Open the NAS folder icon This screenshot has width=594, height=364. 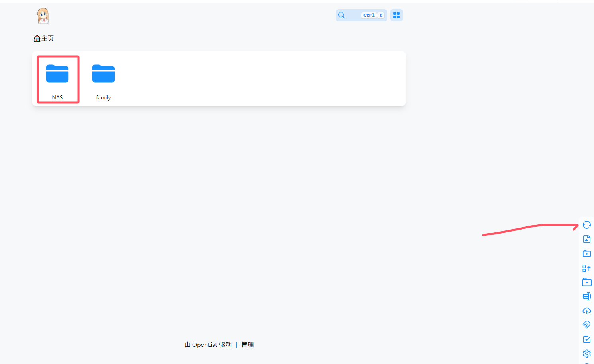tap(57, 74)
